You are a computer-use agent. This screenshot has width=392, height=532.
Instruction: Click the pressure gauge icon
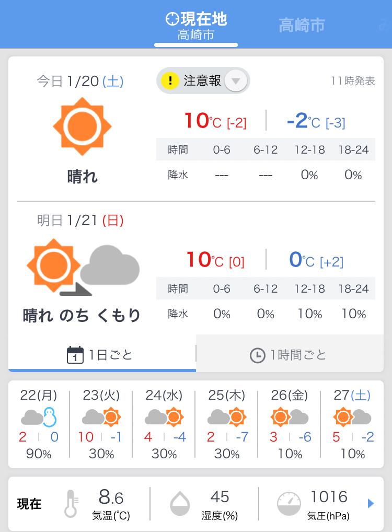(289, 504)
